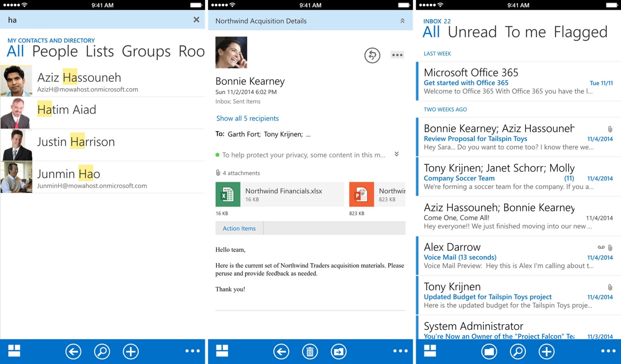Open the PowerPoint attachment icon

pos(361,194)
